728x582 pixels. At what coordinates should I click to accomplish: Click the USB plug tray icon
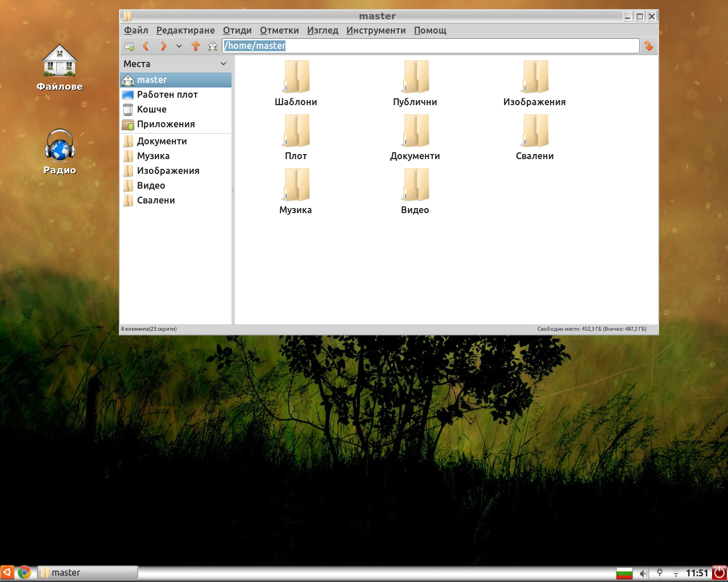pyautogui.click(x=660, y=573)
